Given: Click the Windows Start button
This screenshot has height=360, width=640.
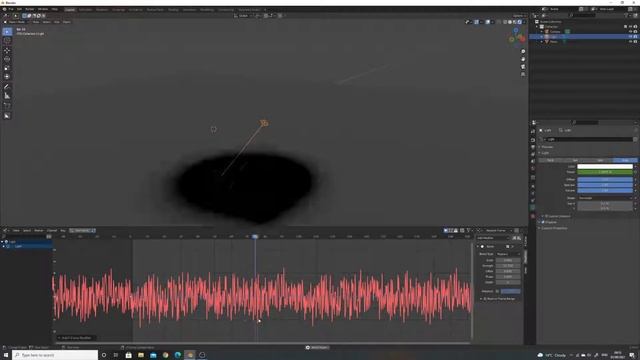Looking at the screenshot, I should [6, 355].
